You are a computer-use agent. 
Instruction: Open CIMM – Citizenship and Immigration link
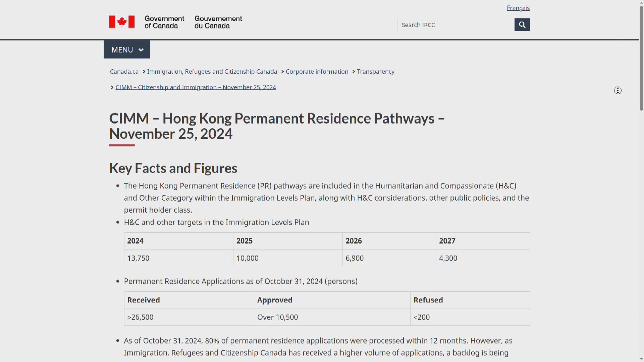[x=196, y=87]
